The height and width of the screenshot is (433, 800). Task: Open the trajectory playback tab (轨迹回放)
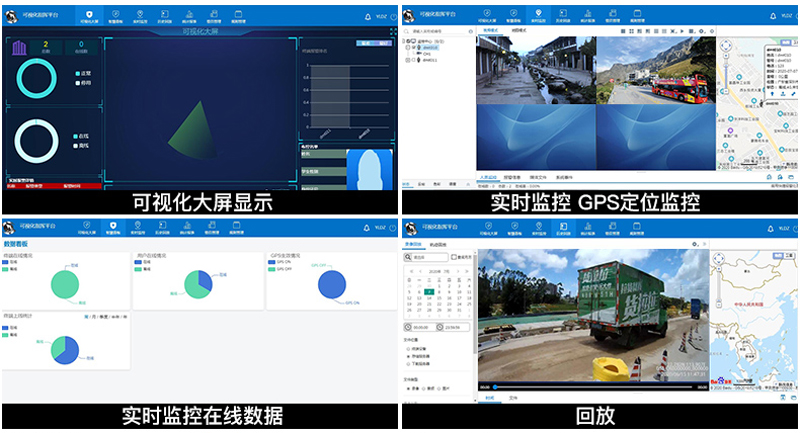pyautogui.click(x=438, y=243)
